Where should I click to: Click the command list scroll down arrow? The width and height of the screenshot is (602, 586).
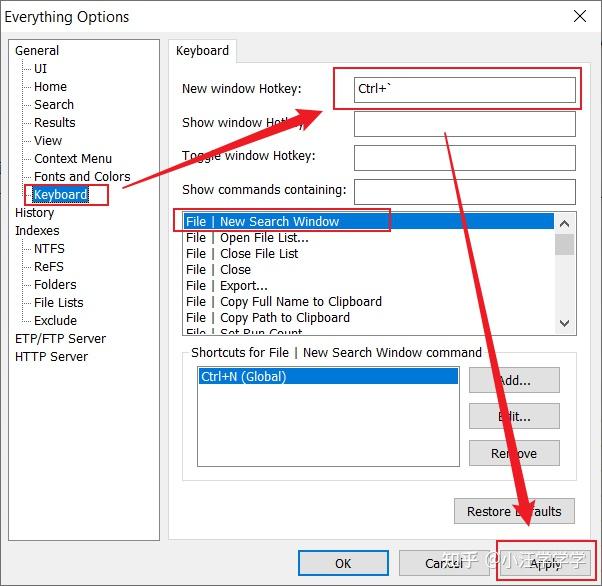tap(564, 323)
